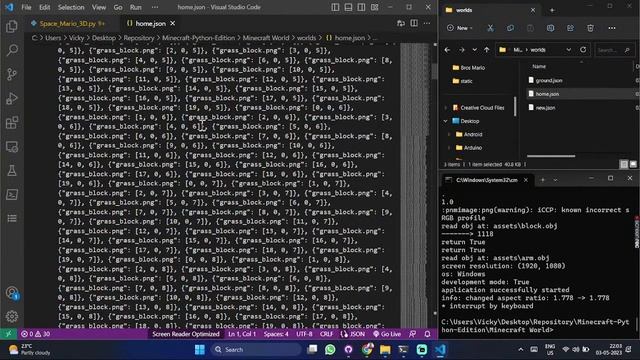Open the Search view in VS Code activity bar
The width and height of the screenshot is (640, 360).
pos(12,50)
